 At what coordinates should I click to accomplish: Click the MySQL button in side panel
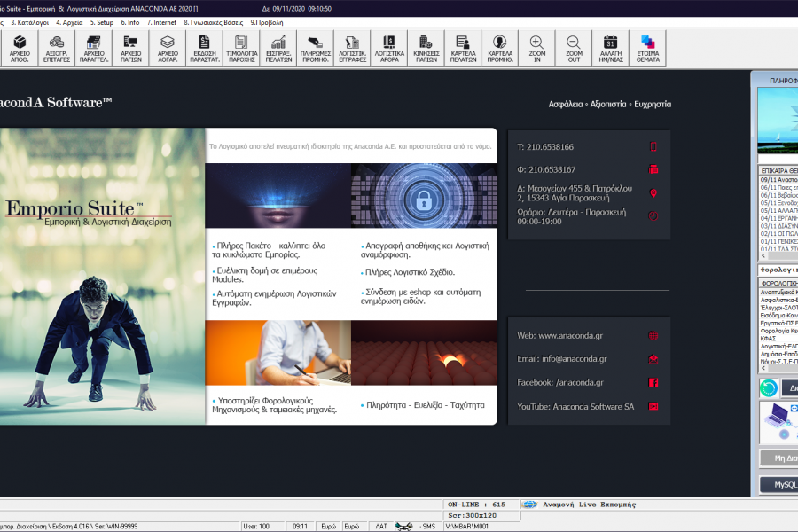coord(779,485)
